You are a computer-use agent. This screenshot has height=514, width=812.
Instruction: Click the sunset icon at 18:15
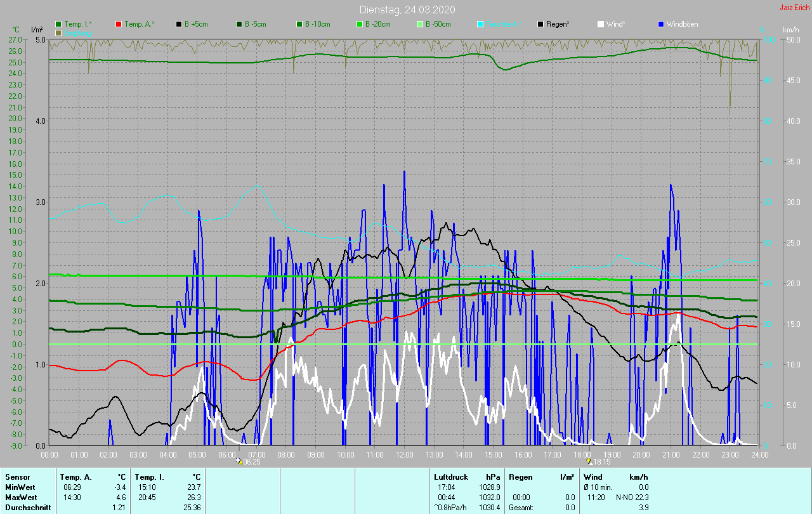pos(589,461)
